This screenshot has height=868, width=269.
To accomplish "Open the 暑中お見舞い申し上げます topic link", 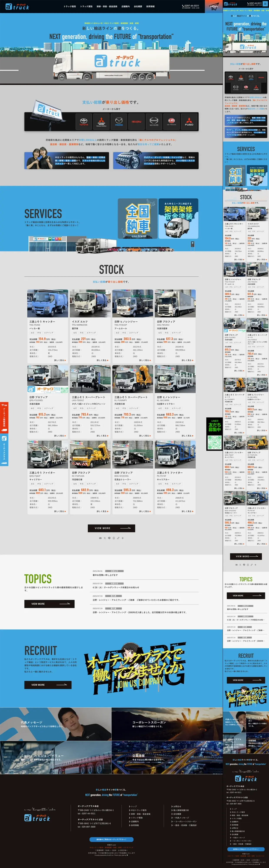I will point(105,575).
